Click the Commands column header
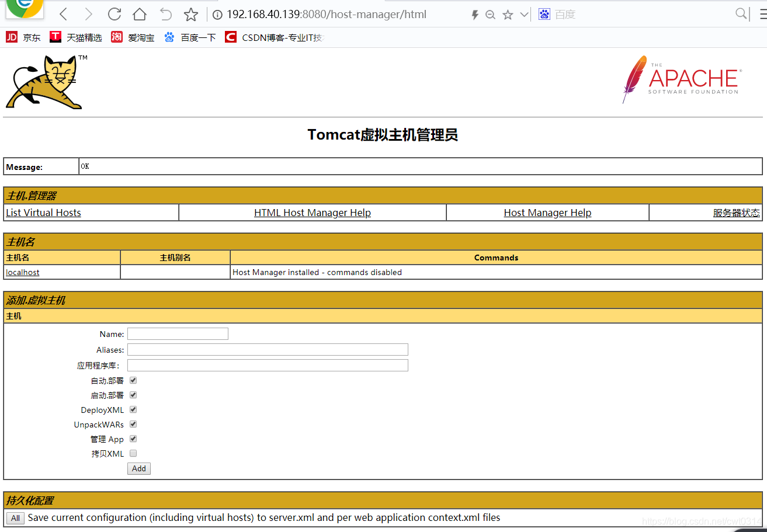 (496, 258)
